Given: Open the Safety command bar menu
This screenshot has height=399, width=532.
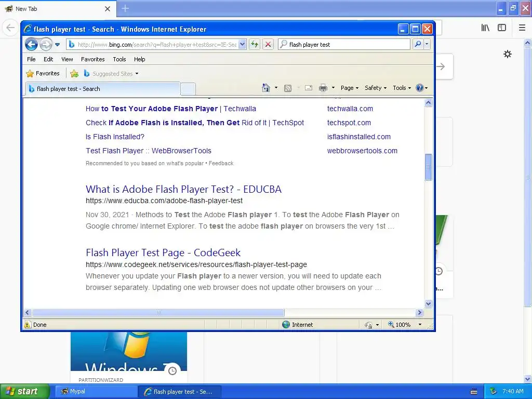Looking at the screenshot, I should 376,88.
